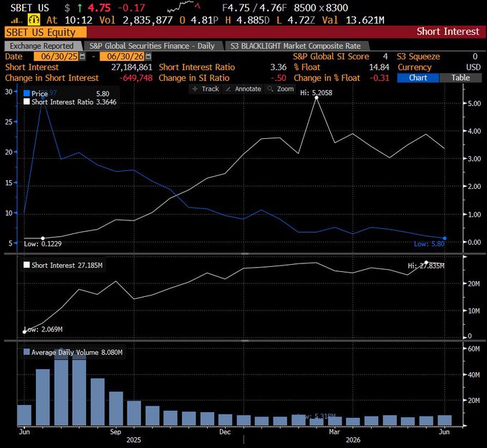487x448 pixels.
Task: Click the Change in % Float value -0.31
Action: [x=380, y=78]
